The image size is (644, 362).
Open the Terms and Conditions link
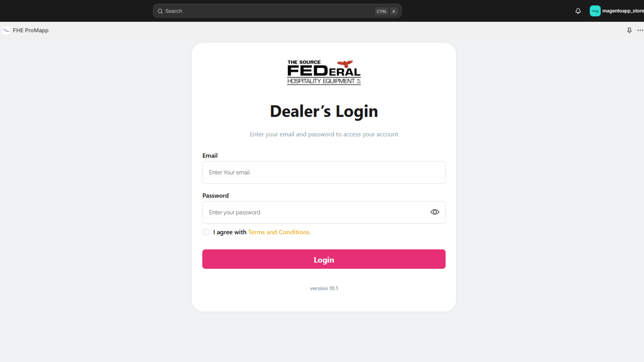click(x=279, y=232)
